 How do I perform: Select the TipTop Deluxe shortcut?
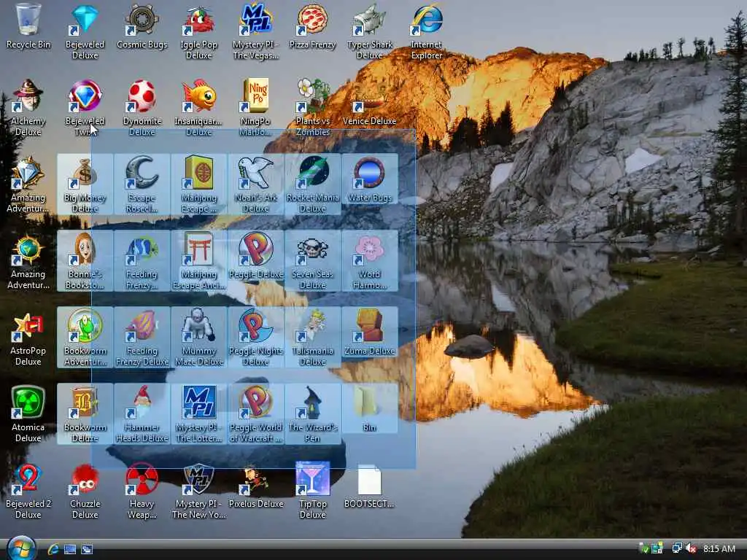[312, 491]
